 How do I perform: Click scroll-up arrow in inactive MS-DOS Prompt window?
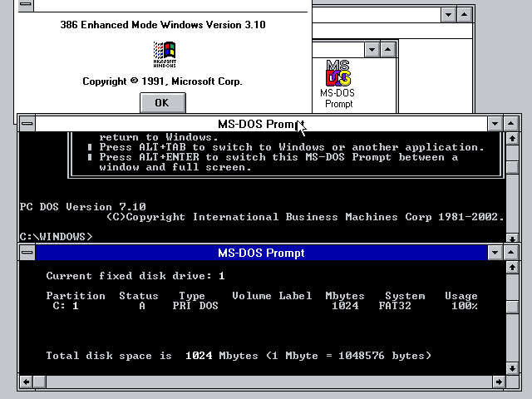[x=512, y=139]
